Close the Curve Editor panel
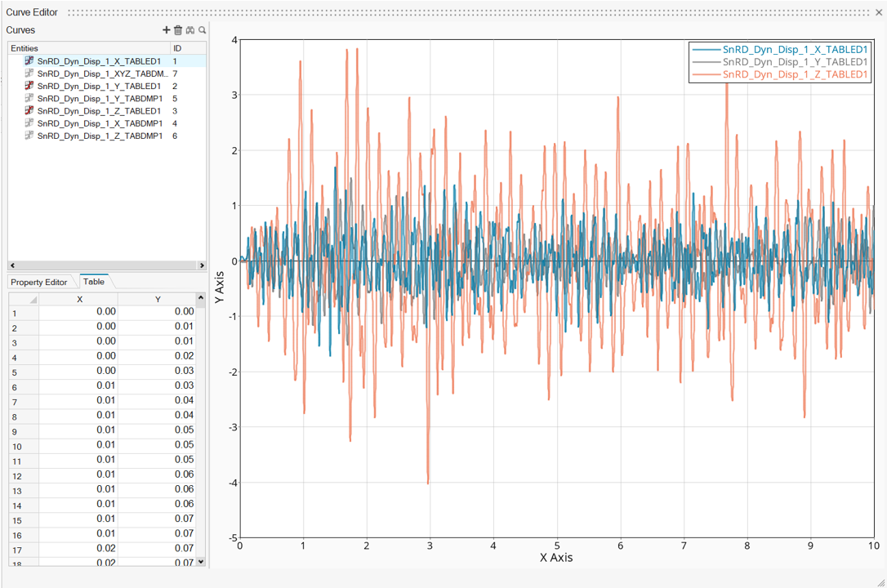Screen dimensions: 887x588 click(879, 12)
